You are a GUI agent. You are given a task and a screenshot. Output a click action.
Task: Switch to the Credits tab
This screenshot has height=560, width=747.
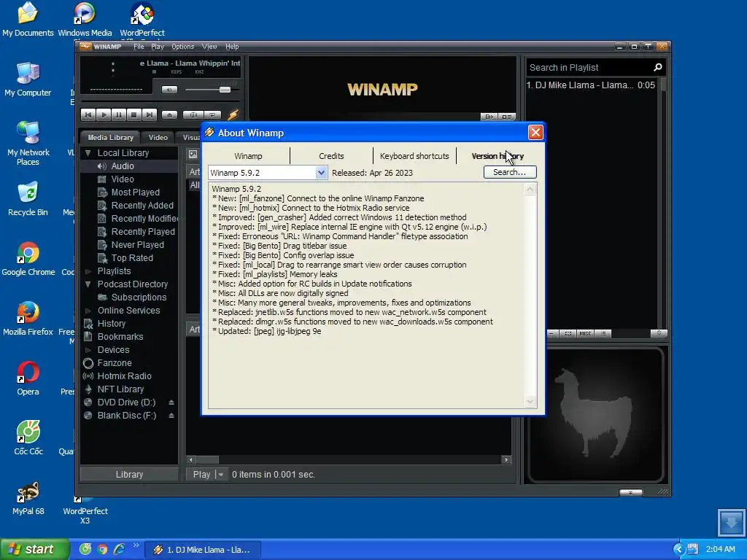pos(331,156)
